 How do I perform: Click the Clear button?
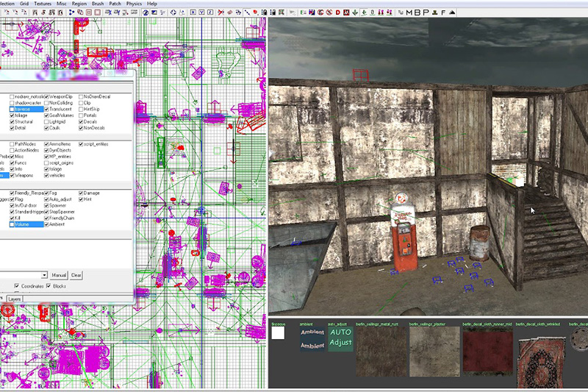(76, 275)
